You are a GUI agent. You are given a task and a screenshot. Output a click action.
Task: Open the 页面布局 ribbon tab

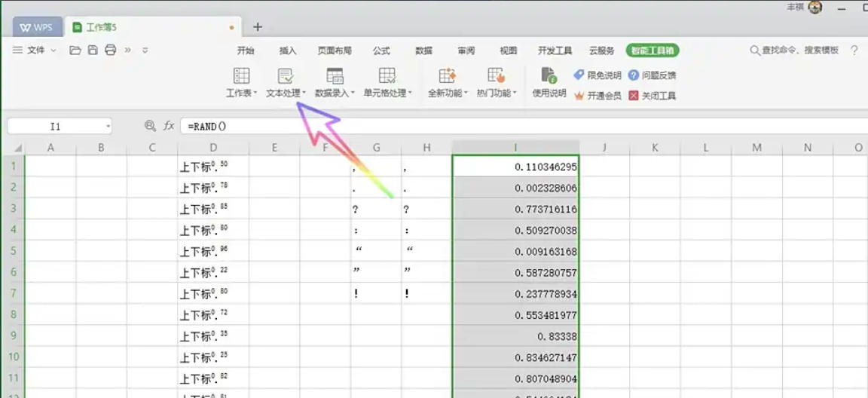(335, 51)
